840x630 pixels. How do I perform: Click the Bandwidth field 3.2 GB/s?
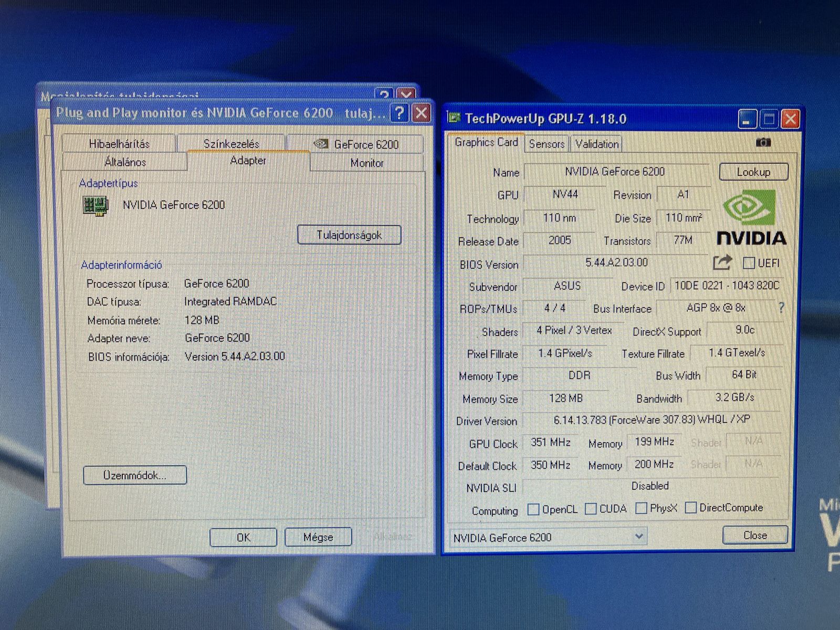(734, 397)
